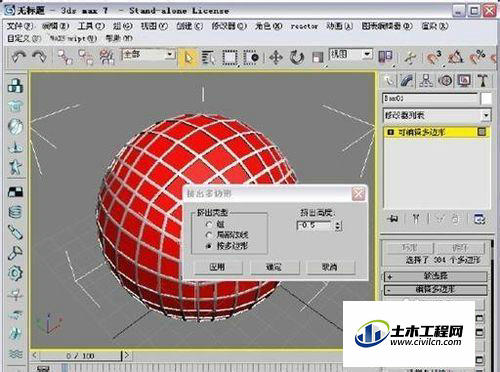Switch to the Utilities hammer tab
Viewport: 500px width, 372px height.
[483, 80]
